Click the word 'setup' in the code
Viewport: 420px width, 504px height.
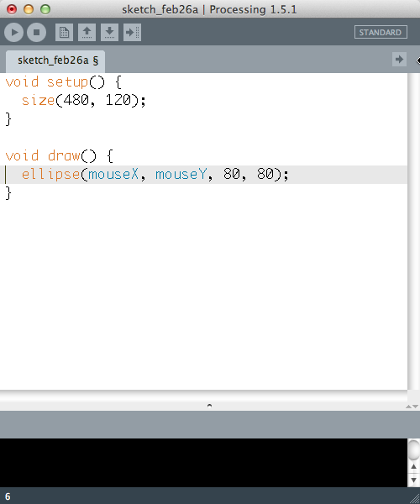pos(68,82)
